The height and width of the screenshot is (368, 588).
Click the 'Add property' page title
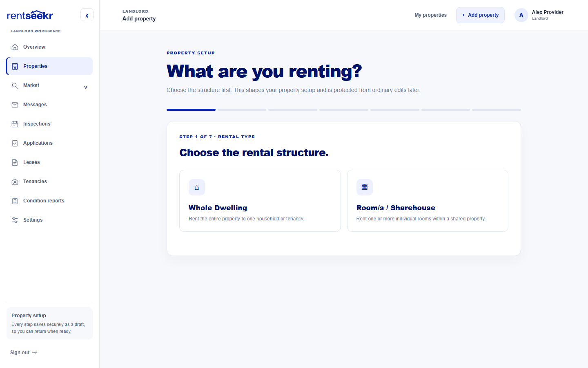pos(139,19)
